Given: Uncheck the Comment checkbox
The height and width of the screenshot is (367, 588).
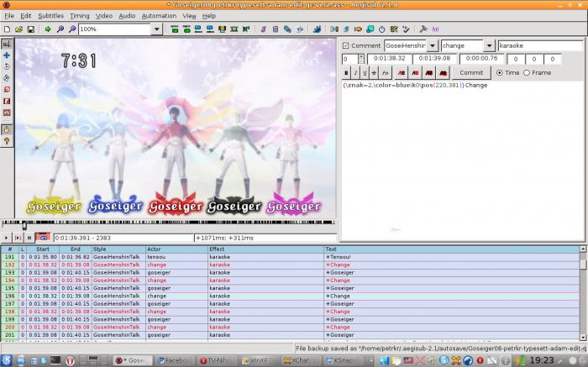Looking at the screenshot, I should [x=346, y=45].
